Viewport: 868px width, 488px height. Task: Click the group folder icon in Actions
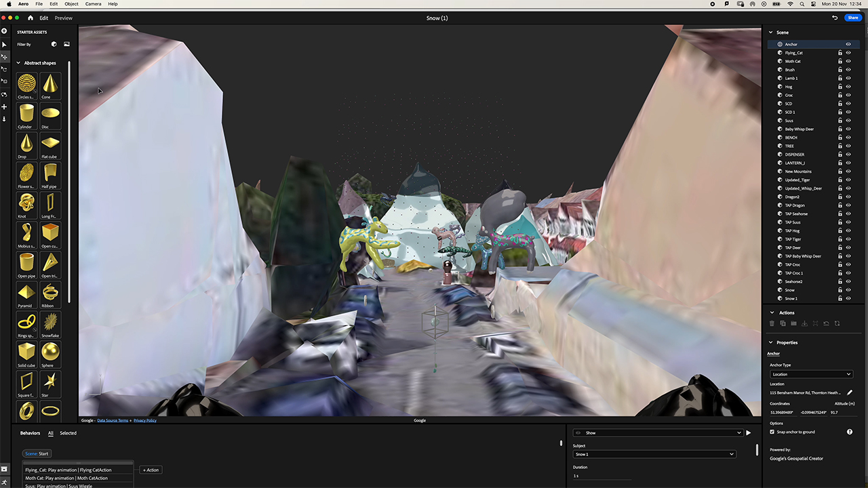pyautogui.click(x=793, y=323)
